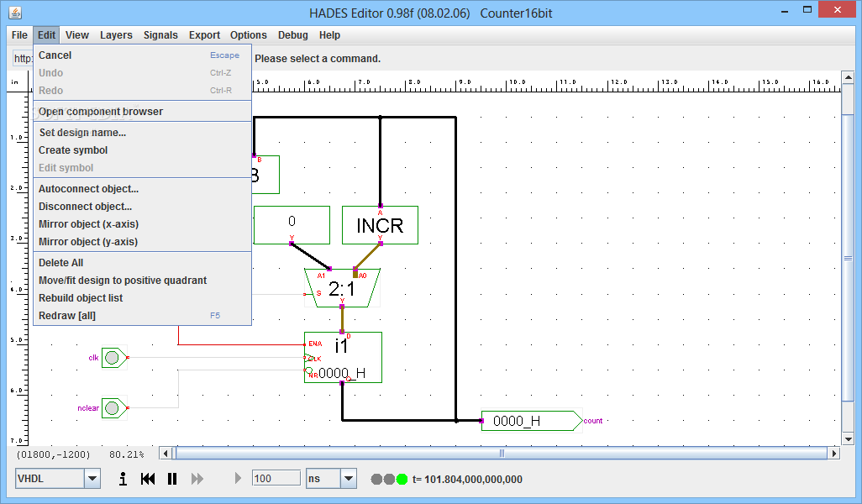The image size is (862, 504).
Task: Rewind simulation to start
Action: pos(147,479)
